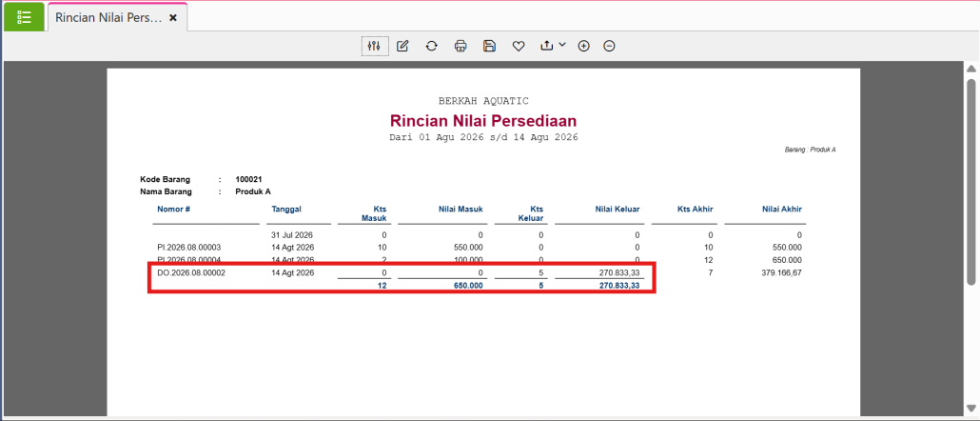Open report filter settings sliders icon
980x421 pixels.
click(x=374, y=46)
